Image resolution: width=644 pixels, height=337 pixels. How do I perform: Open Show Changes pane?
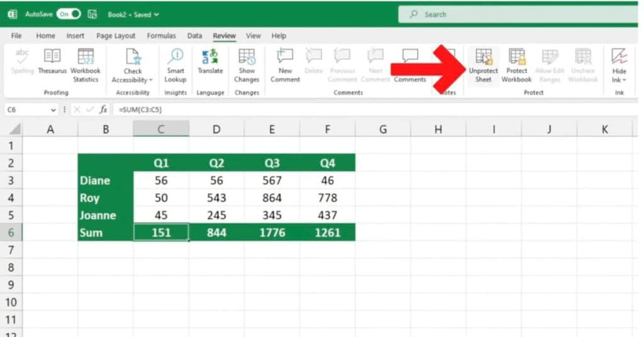point(247,65)
